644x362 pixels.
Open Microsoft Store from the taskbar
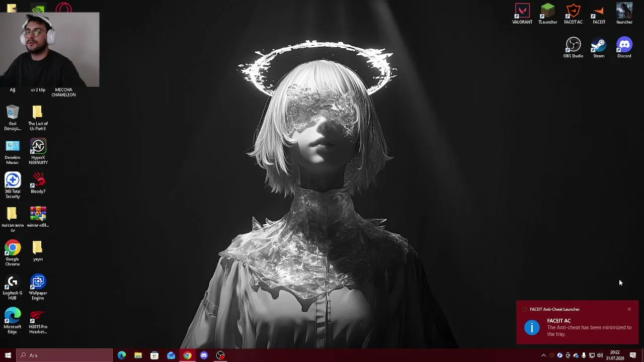(x=154, y=355)
